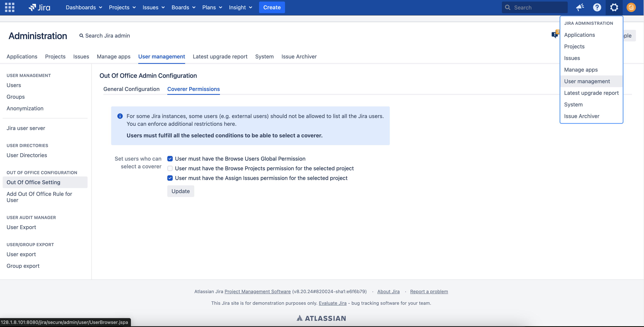Uncheck Assign Issues permission checkbox
Image resolution: width=644 pixels, height=327 pixels.
(x=170, y=178)
